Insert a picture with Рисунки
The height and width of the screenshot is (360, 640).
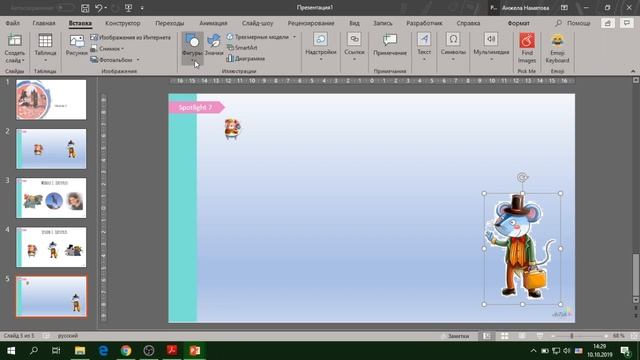(x=77, y=45)
